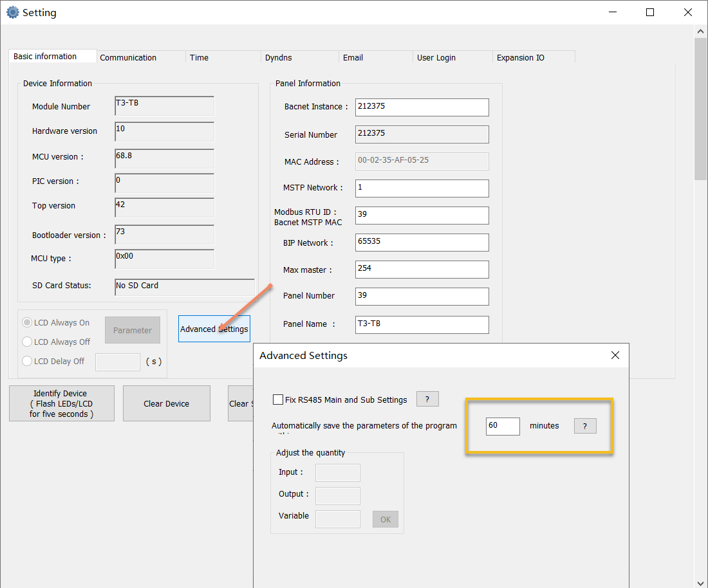Click Identify Device flash LEDs button
Viewport: 708px width, 588px height.
coord(61,403)
